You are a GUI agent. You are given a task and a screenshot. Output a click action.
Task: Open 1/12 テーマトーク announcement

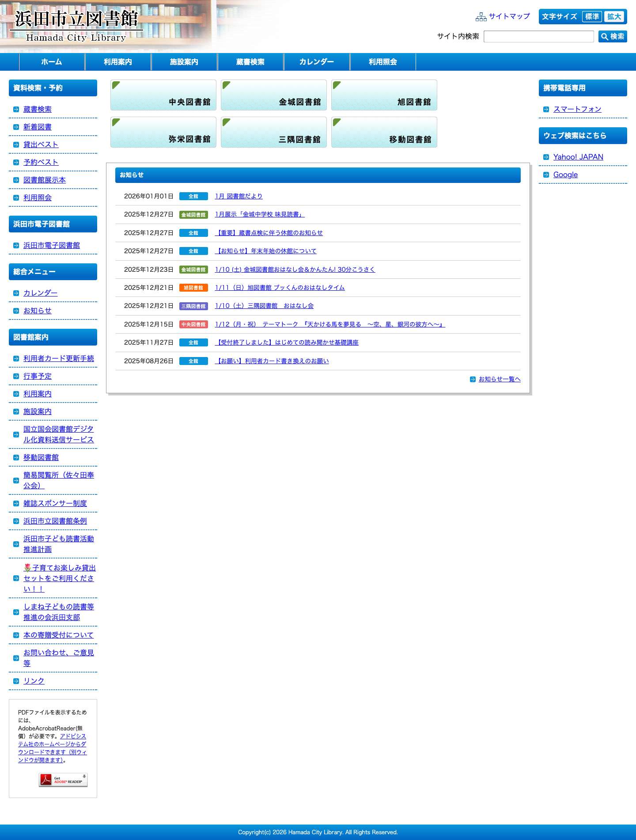330,324
